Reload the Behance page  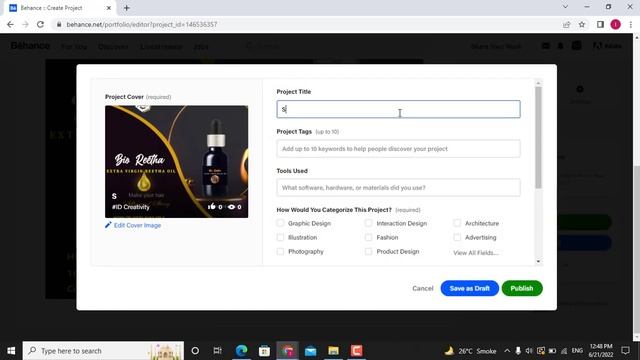click(40, 24)
